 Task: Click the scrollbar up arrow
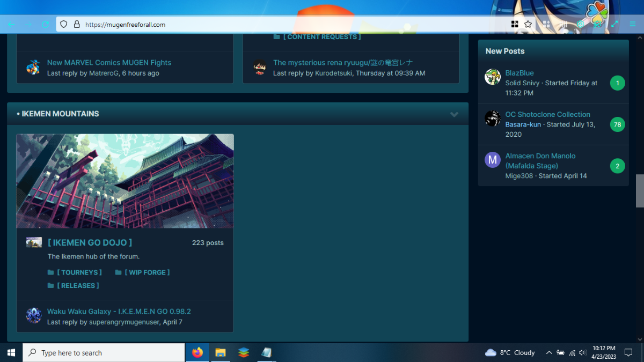[x=640, y=38]
